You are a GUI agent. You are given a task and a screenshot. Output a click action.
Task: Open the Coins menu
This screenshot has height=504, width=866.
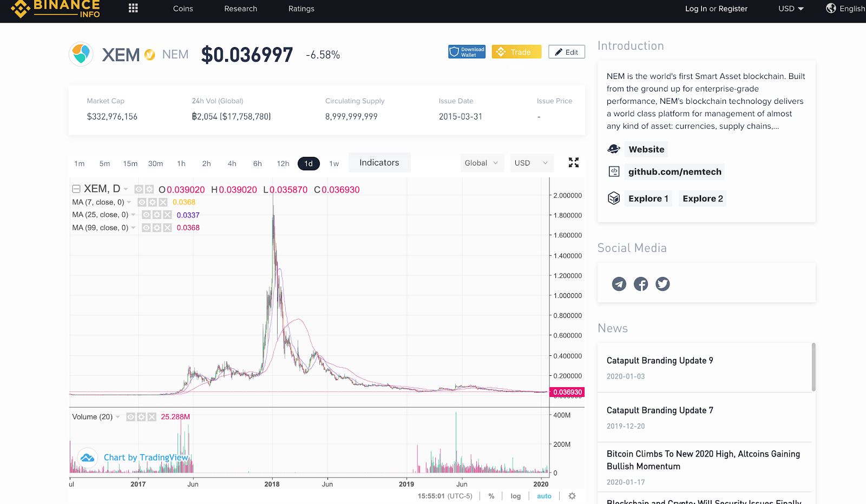click(183, 9)
